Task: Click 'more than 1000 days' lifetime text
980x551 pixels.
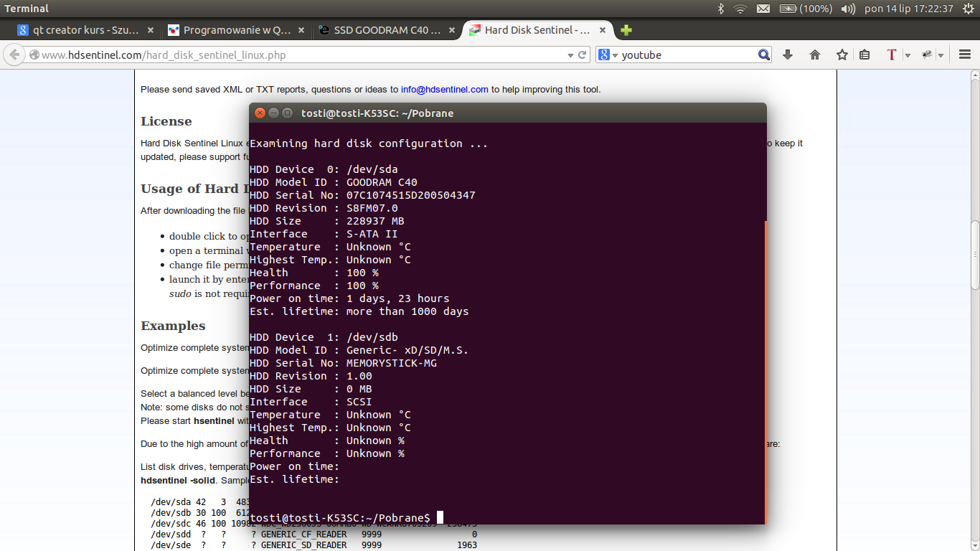Action: click(x=407, y=311)
